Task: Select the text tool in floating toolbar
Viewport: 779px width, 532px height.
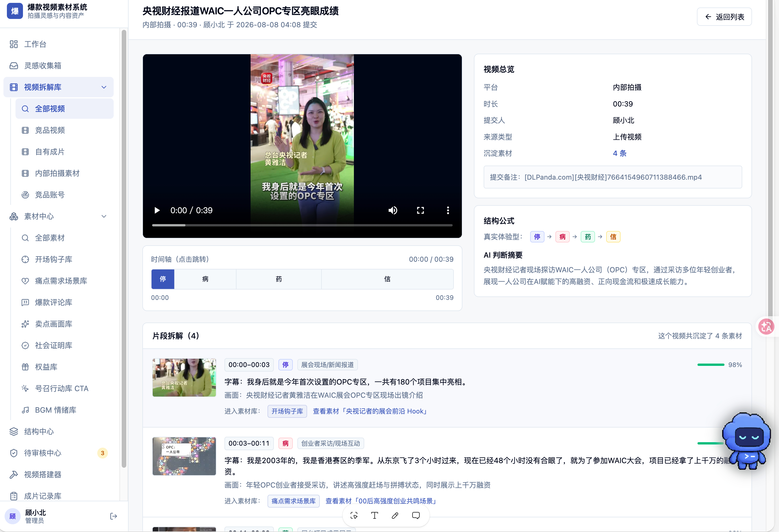Action: click(374, 516)
